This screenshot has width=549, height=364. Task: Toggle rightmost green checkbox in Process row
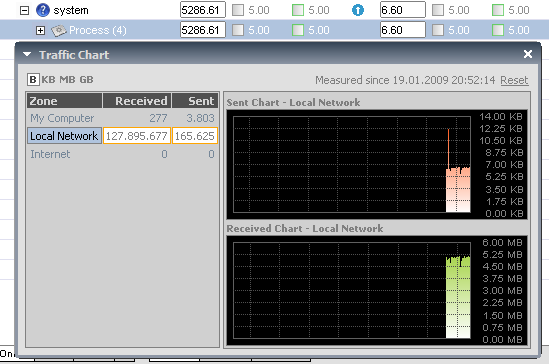[x=498, y=30]
